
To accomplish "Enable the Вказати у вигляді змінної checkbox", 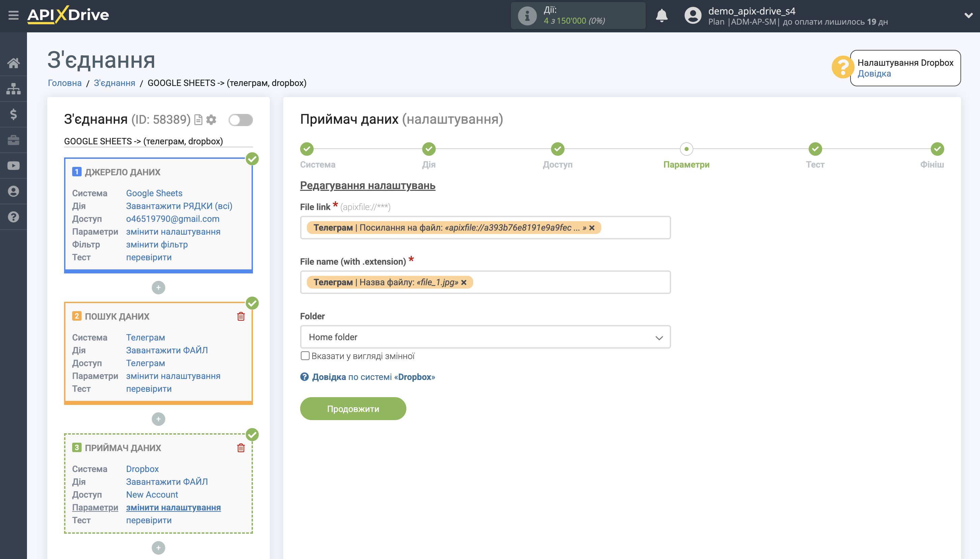I will tap(305, 356).
